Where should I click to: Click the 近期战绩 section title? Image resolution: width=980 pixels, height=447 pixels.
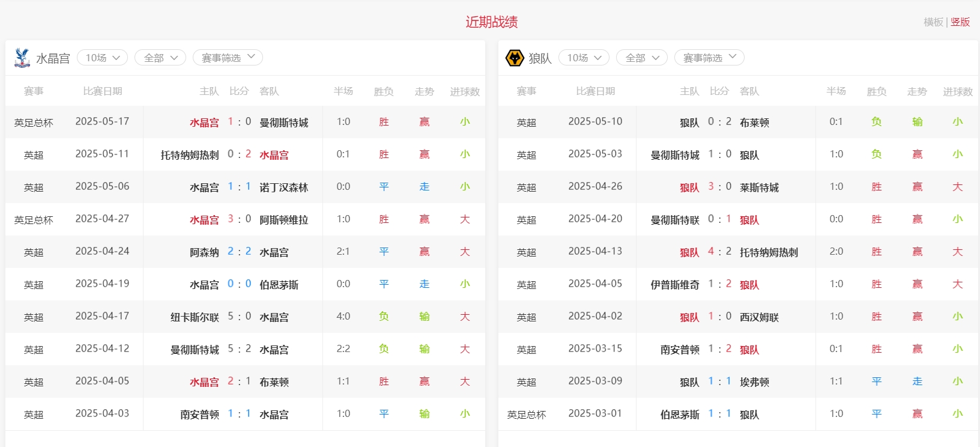[491, 22]
